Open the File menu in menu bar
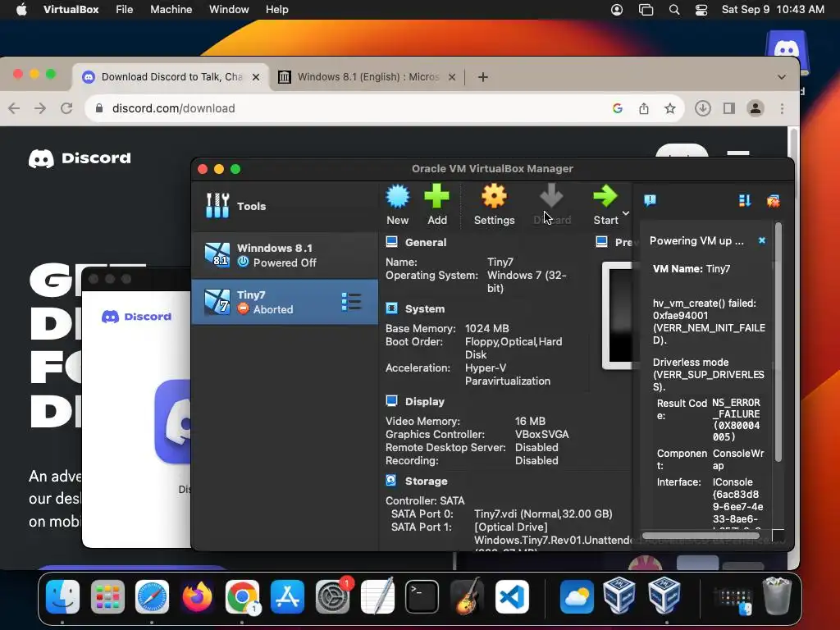 click(x=125, y=10)
